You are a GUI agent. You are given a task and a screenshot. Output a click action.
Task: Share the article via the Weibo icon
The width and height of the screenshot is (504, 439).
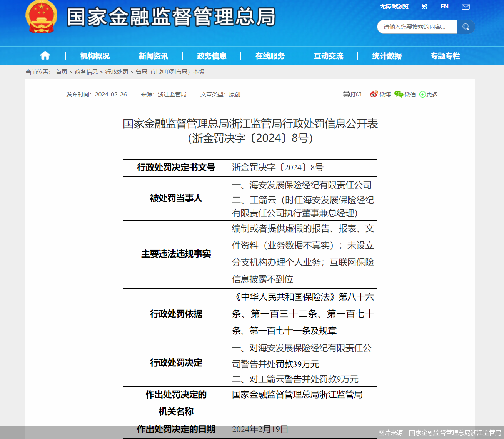(374, 94)
